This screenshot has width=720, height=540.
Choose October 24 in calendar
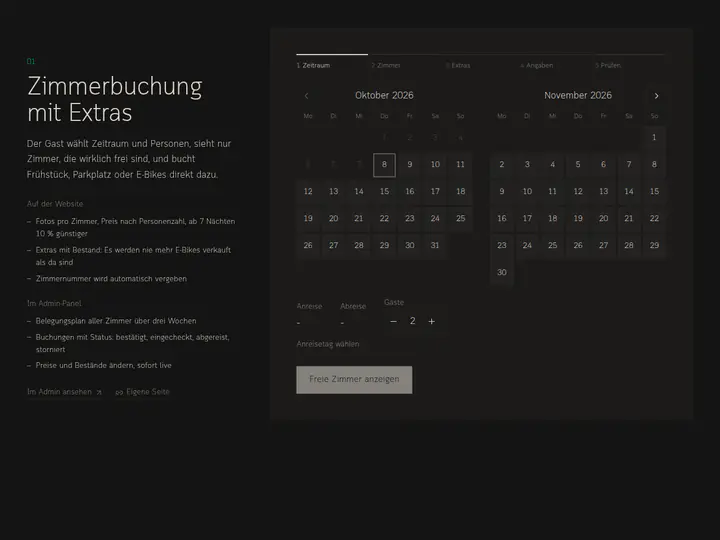pyautogui.click(x=435, y=219)
